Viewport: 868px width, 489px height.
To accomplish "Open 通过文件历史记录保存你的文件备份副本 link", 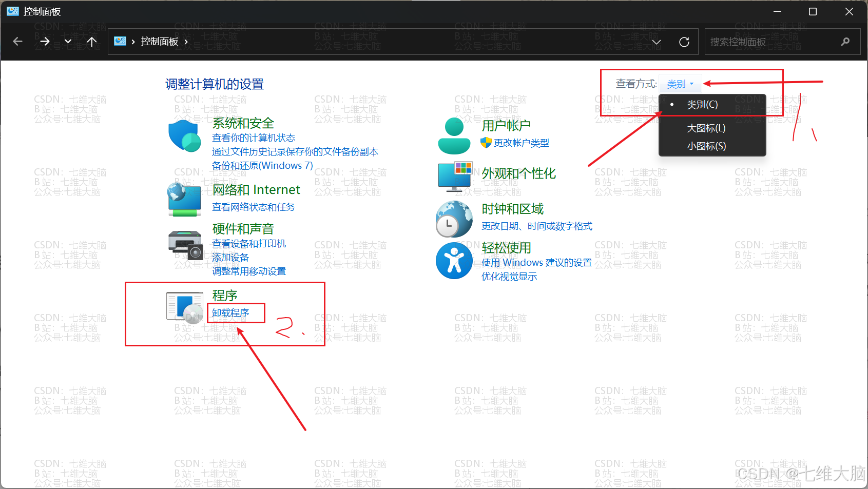I will pos(295,151).
